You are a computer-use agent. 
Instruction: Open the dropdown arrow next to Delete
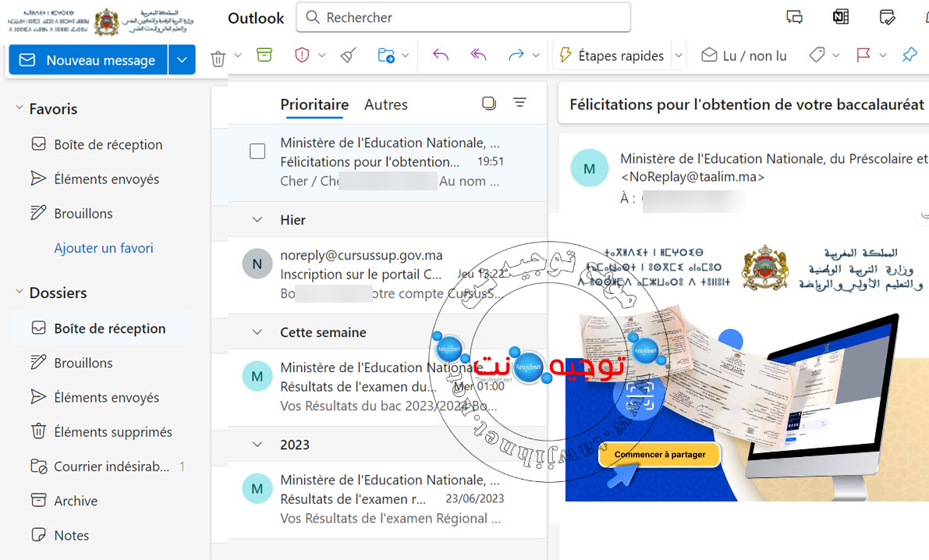(238, 55)
